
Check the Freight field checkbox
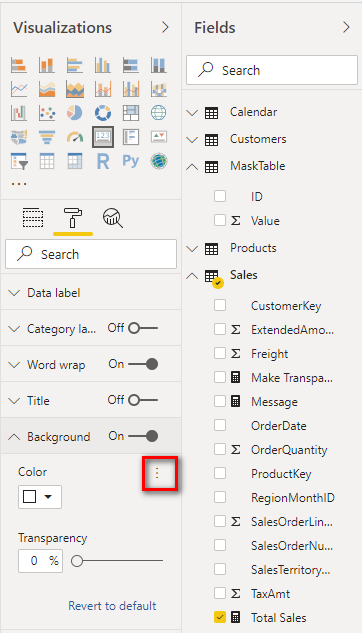(x=220, y=353)
